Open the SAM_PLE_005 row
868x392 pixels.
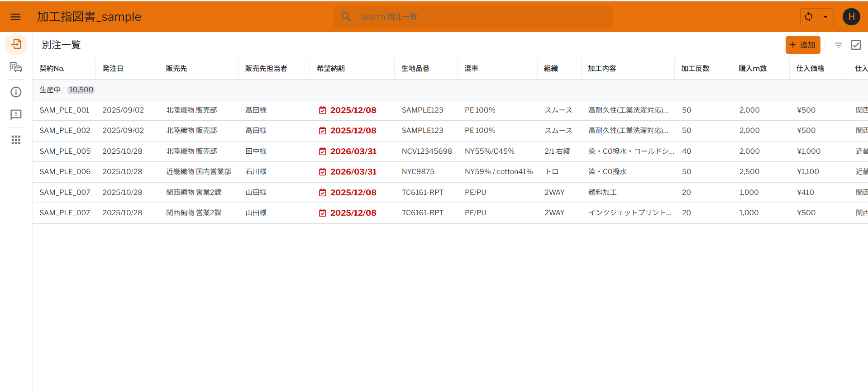[65, 151]
